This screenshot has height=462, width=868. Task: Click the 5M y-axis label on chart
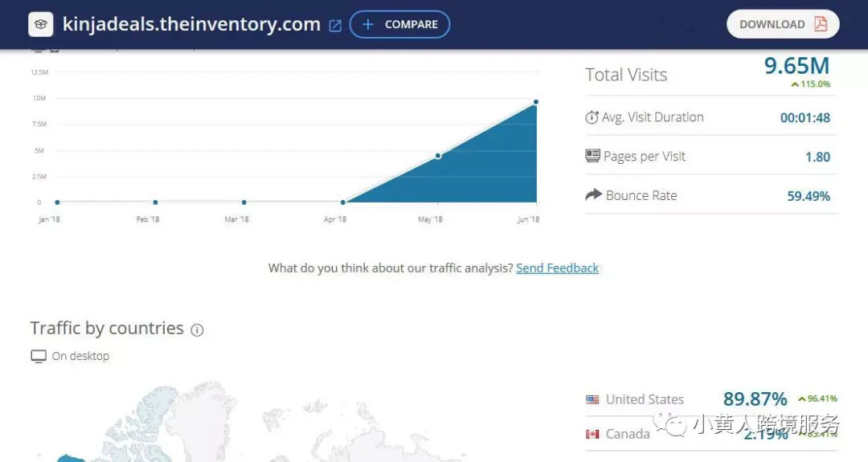tap(39, 150)
